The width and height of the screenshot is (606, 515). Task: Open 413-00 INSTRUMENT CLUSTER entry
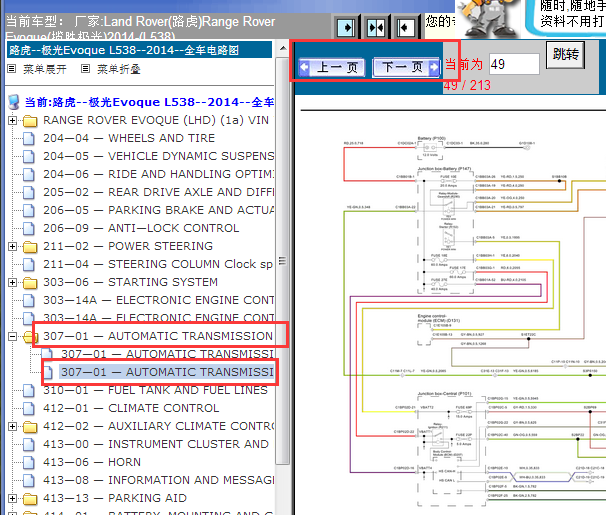click(x=156, y=444)
